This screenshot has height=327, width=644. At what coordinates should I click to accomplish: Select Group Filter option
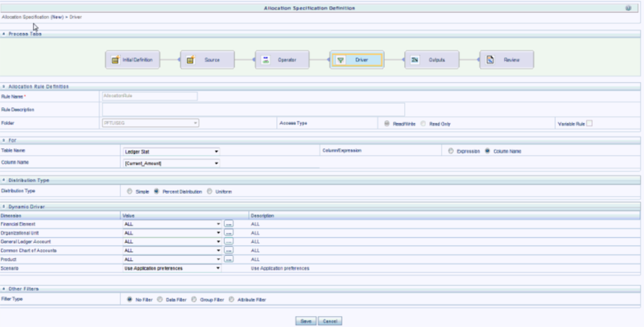pyautogui.click(x=194, y=300)
